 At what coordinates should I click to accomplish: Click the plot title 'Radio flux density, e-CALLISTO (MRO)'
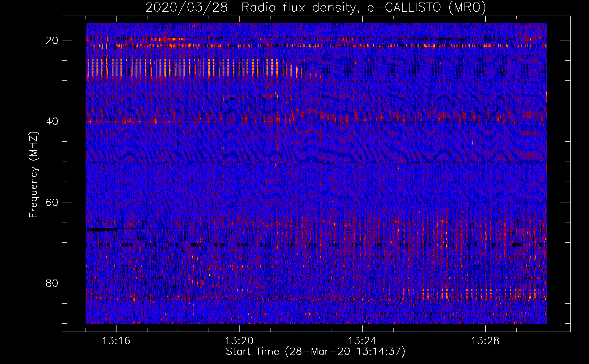point(363,8)
